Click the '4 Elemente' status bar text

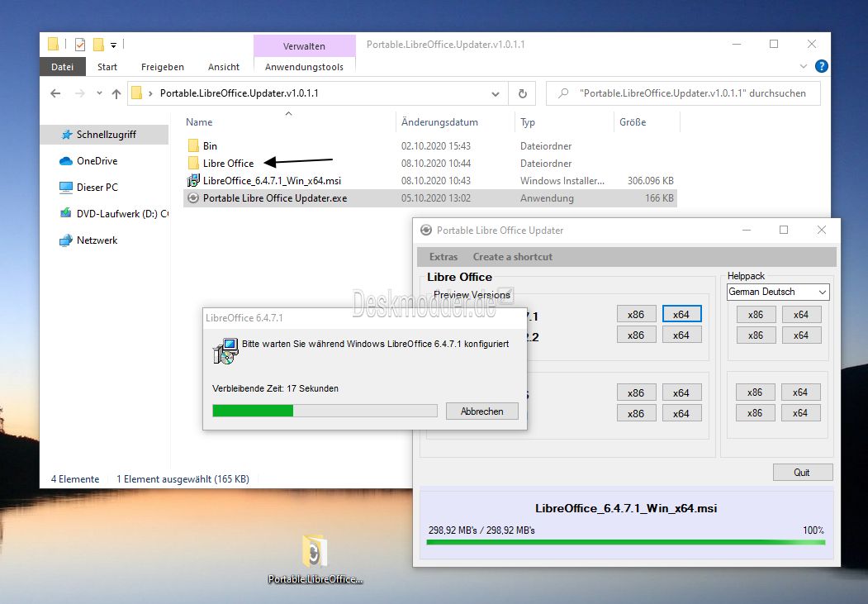pos(75,479)
